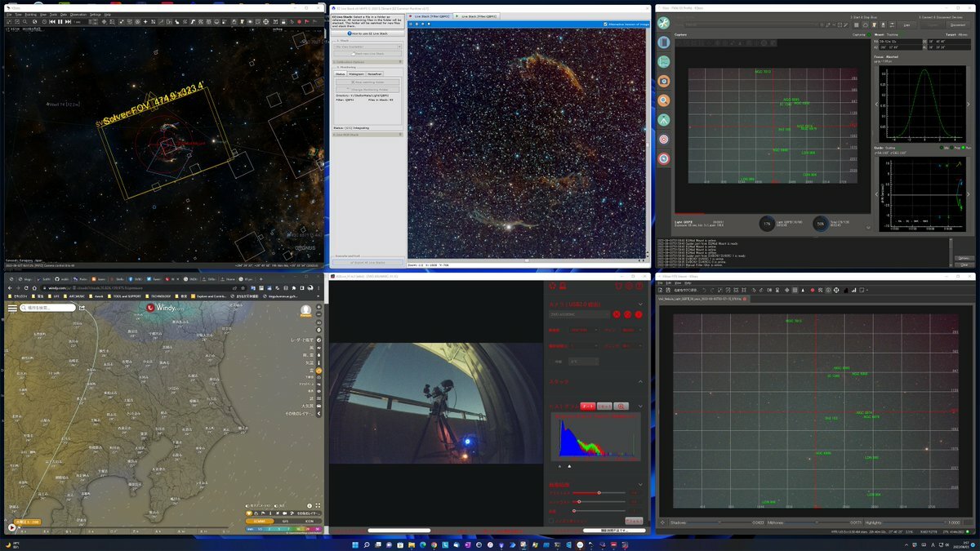This screenshot has width=980, height=551.
Task: Click the Midtones slider in FITS Viewer
Action: [817, 522]
